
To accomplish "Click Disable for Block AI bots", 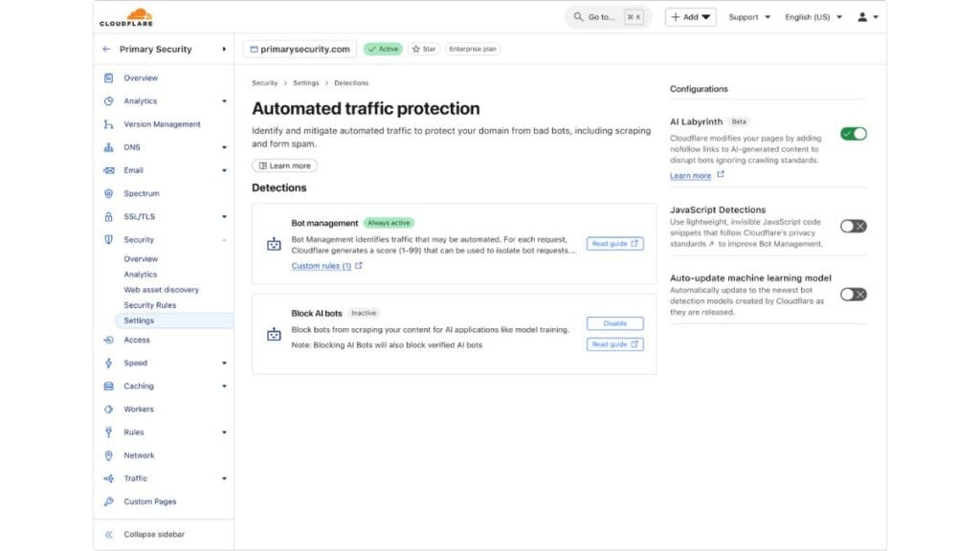I will (615, 323).
